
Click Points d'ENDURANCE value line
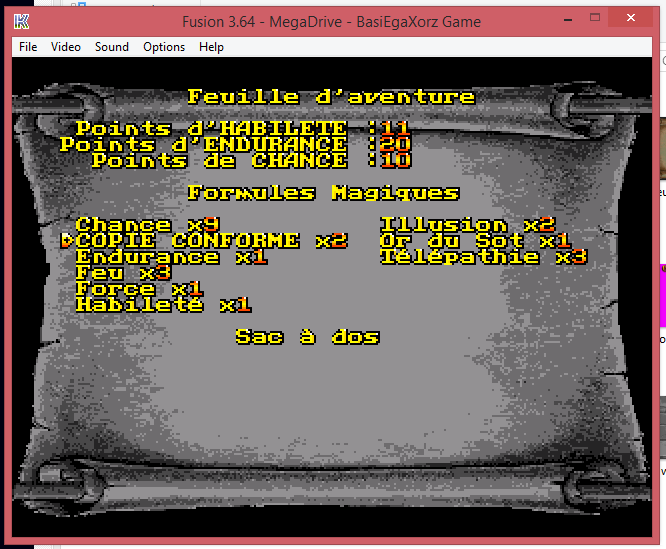235,144
